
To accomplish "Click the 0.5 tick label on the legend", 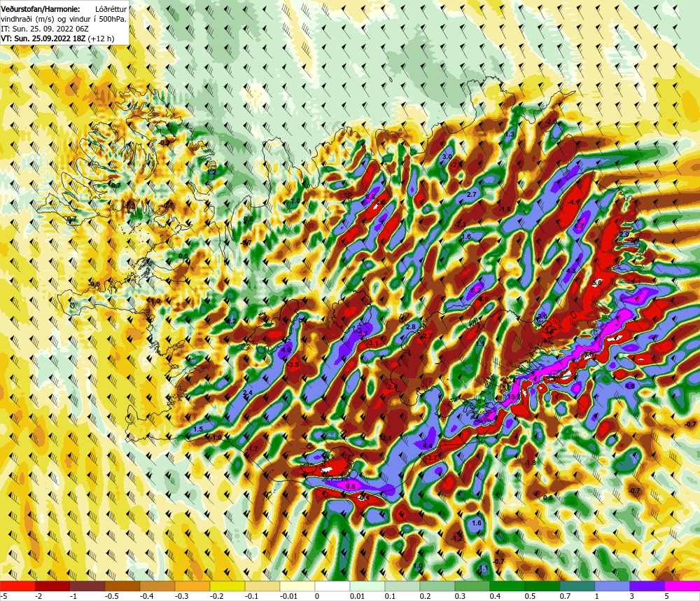I will (x=530, y=595).
